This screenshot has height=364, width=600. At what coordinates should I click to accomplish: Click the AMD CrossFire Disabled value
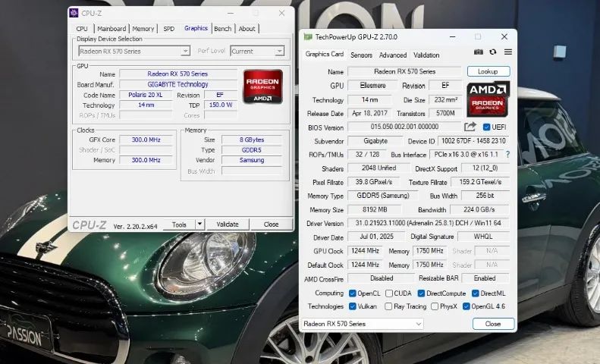coord(381,278)
